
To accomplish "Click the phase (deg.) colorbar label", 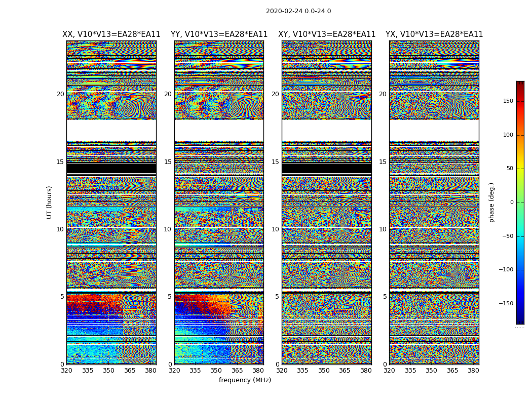I will pos(492,202).
